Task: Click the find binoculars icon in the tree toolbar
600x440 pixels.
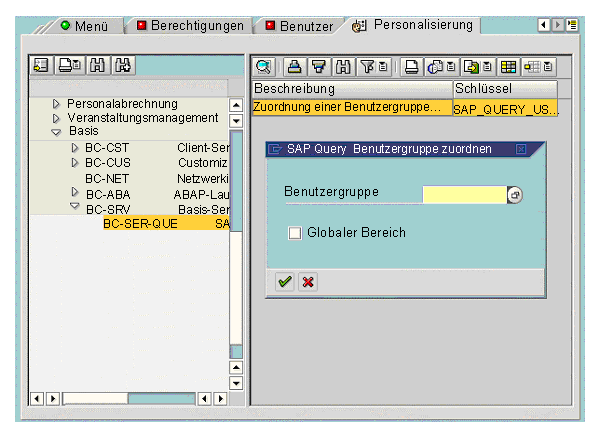Action: [98, 65]
